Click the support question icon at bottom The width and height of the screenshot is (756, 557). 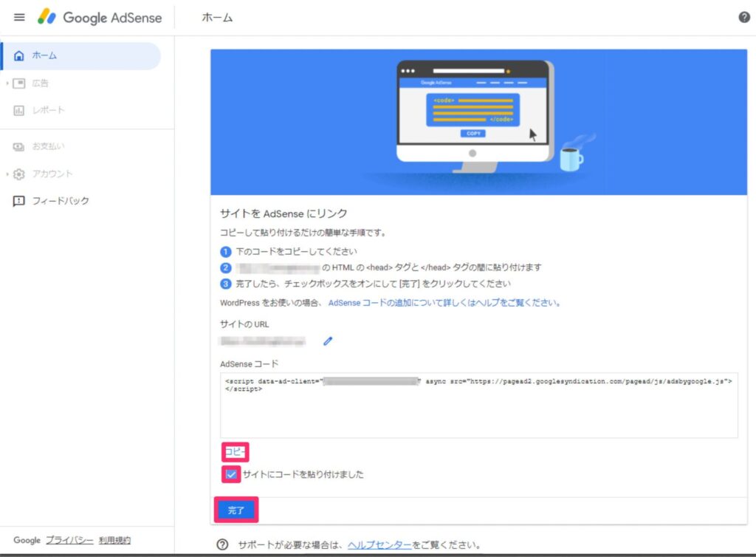[x=222, y=545]
